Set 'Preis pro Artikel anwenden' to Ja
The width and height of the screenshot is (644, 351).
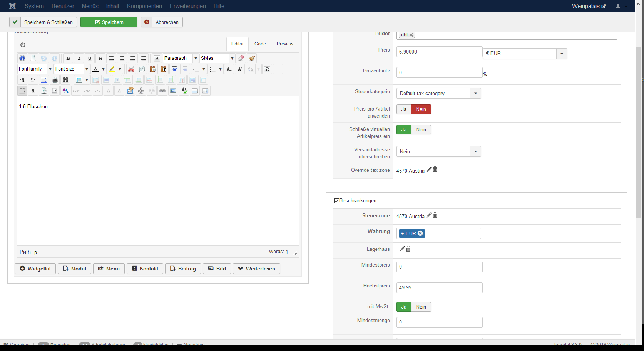click(x=404, y=109)
